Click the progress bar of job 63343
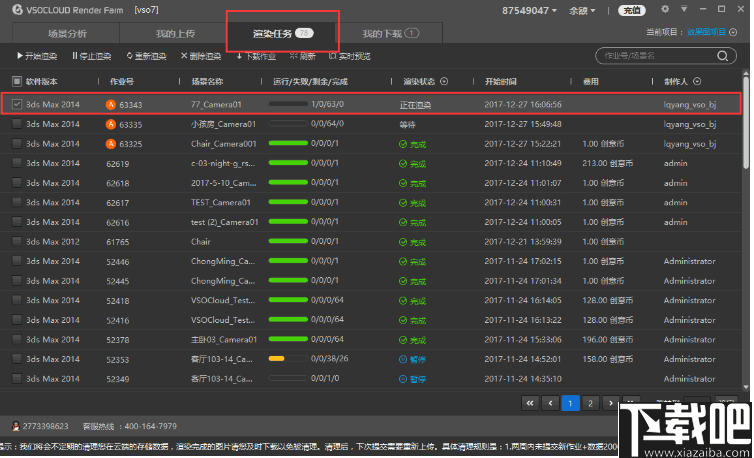The image size is (754, 458). tap(288, 104)
